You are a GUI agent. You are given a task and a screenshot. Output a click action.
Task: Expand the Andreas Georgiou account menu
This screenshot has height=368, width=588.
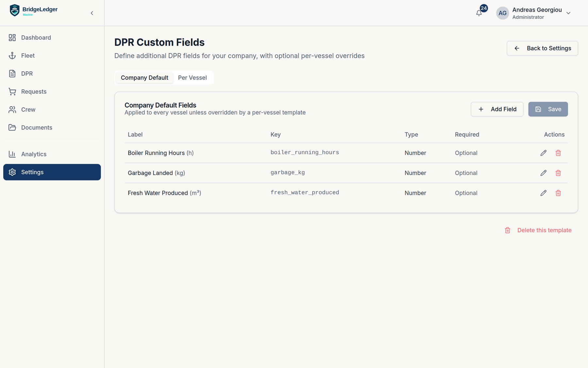tap(568, 13)
